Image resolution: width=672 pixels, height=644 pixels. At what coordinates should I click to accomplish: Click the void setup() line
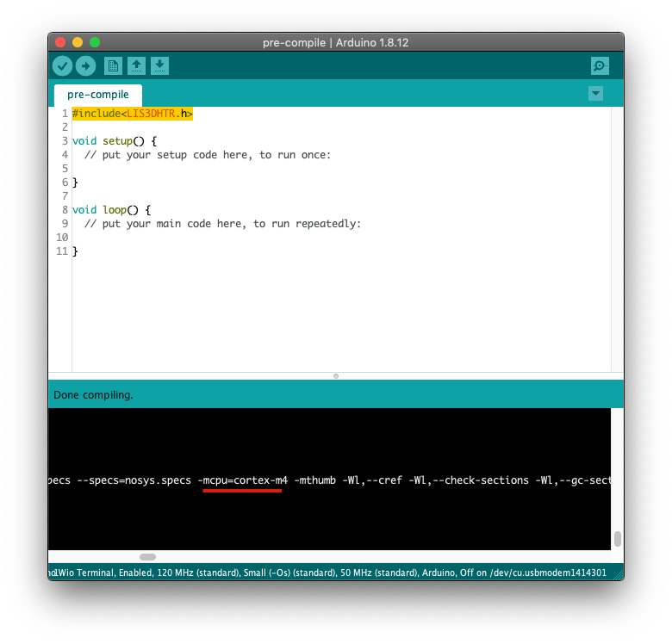(115, 141)
